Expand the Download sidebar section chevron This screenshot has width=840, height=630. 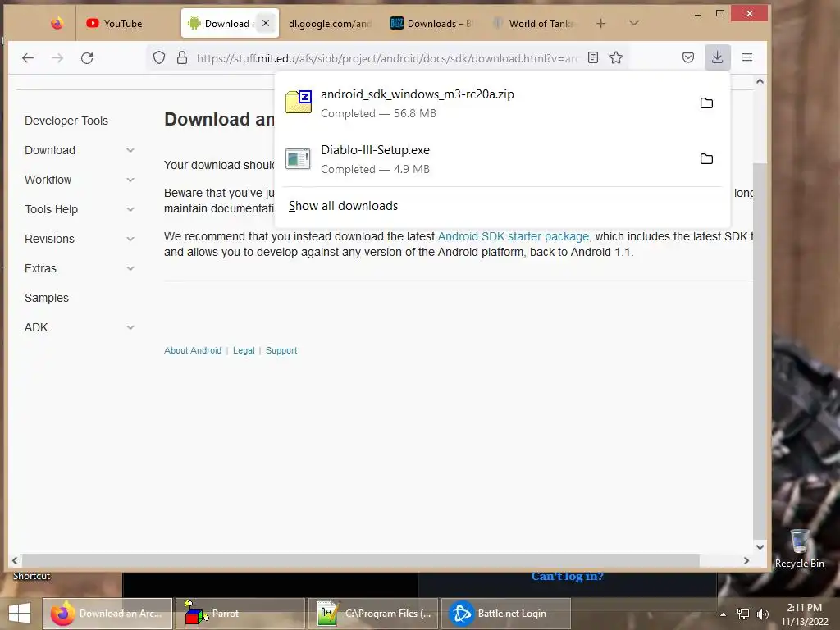[130, 150]
